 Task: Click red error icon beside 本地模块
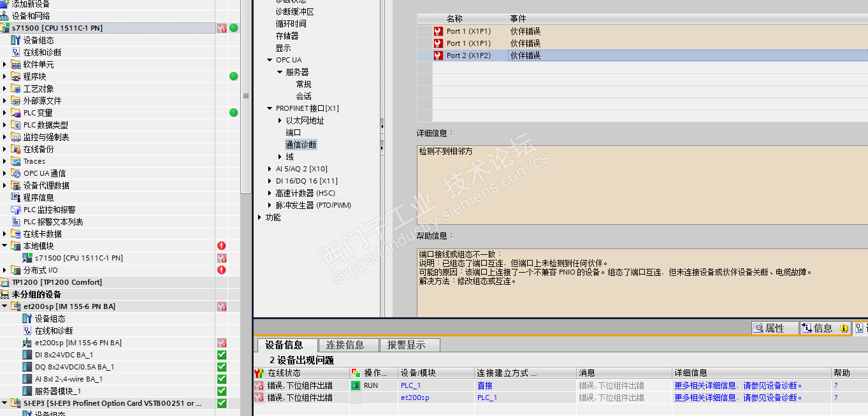(x=221, y=246)
